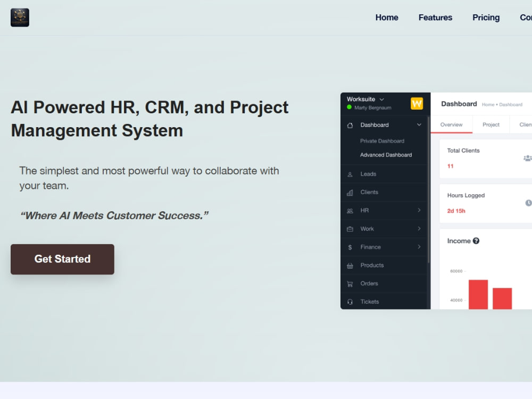Expand the Finance sidebar chevron

coord(419,247)
